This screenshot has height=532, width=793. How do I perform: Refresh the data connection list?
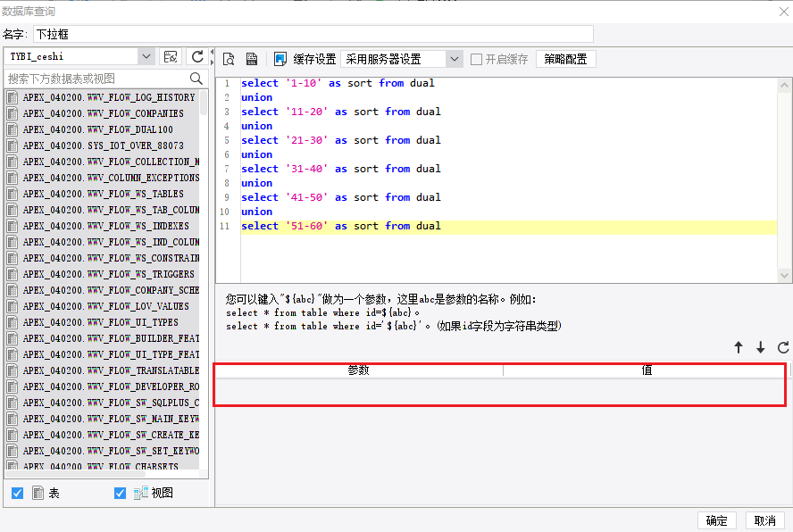tap(197, 56)
